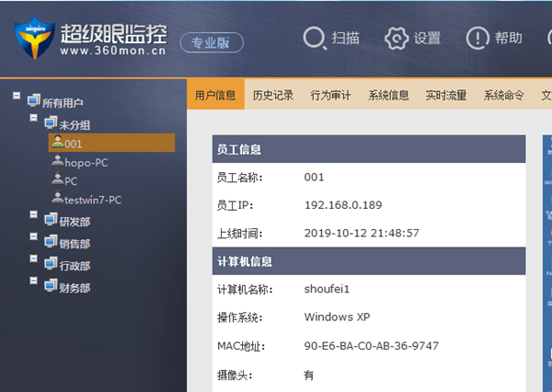Toggle the 行政部 tree expander
The height and width of the screenshot is (392, 552).
[33, 259]
